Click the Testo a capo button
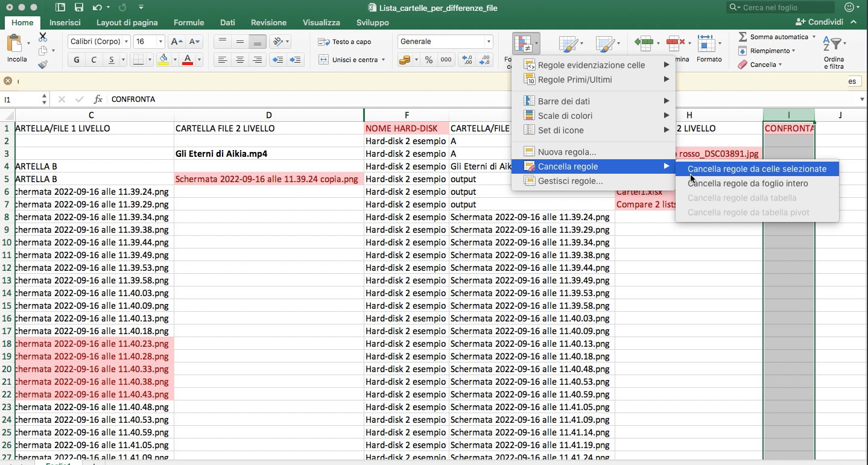868x465 pixels. tap(344, 42)
